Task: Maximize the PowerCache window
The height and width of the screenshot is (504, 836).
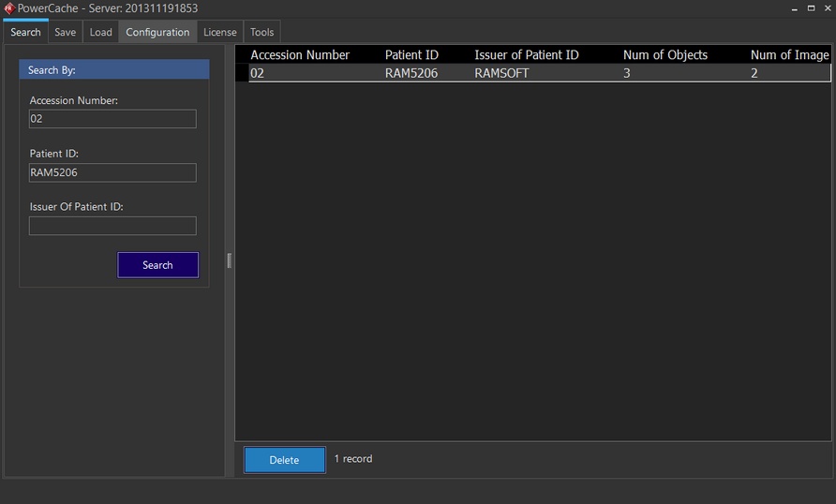Action: click(810, 8)
